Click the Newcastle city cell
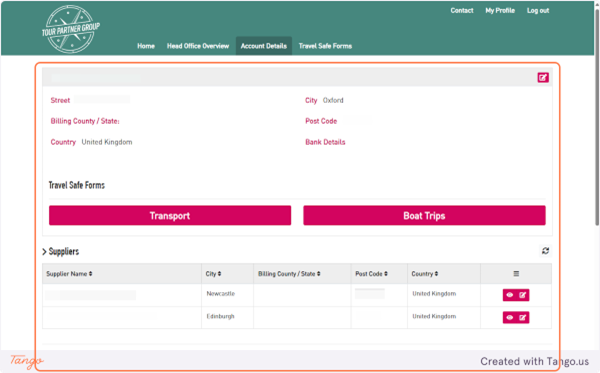The width and height of the screenshot is (600, 373). pos(221,294)
